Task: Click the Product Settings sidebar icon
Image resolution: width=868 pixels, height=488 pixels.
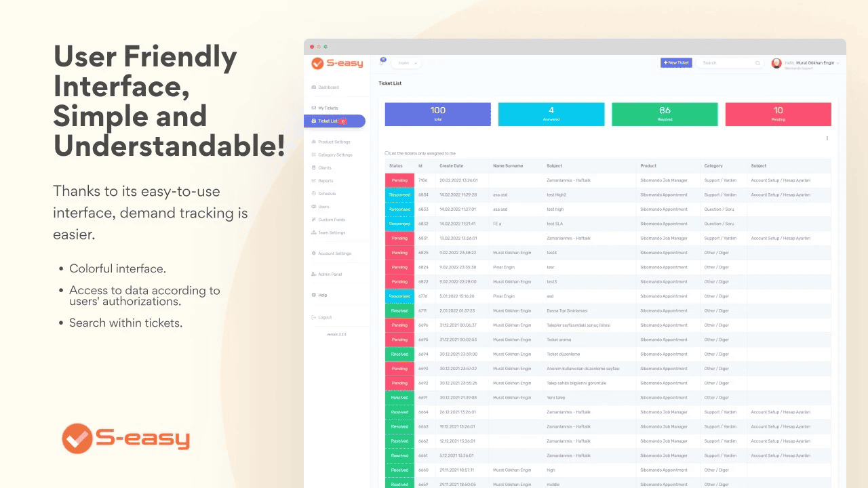Action: pos(313,142)
